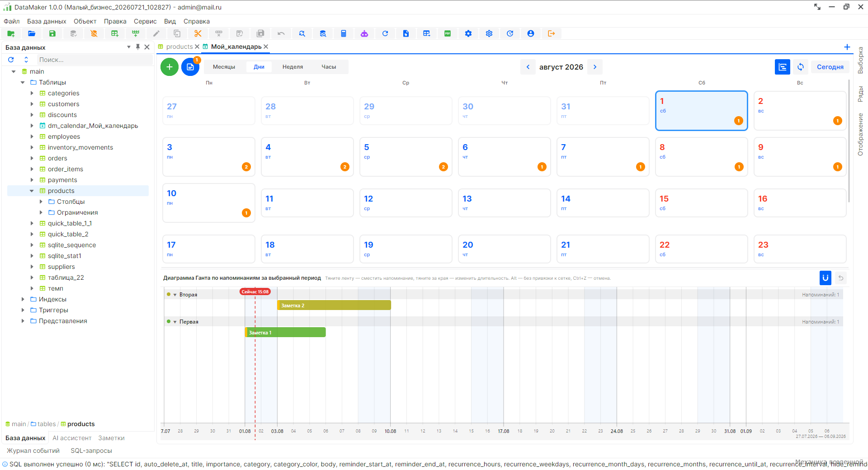Open the Сервис menu

point(145,21)
